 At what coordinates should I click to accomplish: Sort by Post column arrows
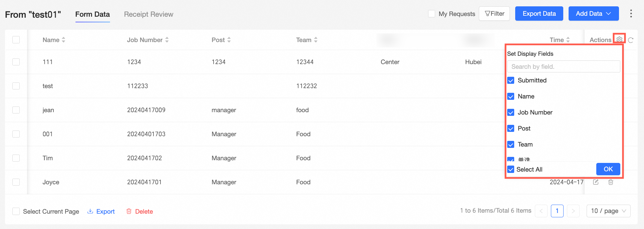coord(229,40)
